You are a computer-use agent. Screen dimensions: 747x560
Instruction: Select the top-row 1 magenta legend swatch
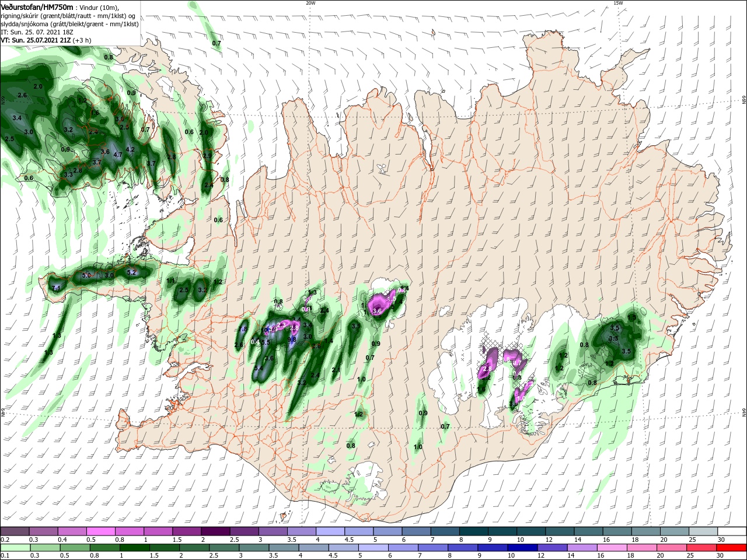pyautogui.click(x=158, y=531)
